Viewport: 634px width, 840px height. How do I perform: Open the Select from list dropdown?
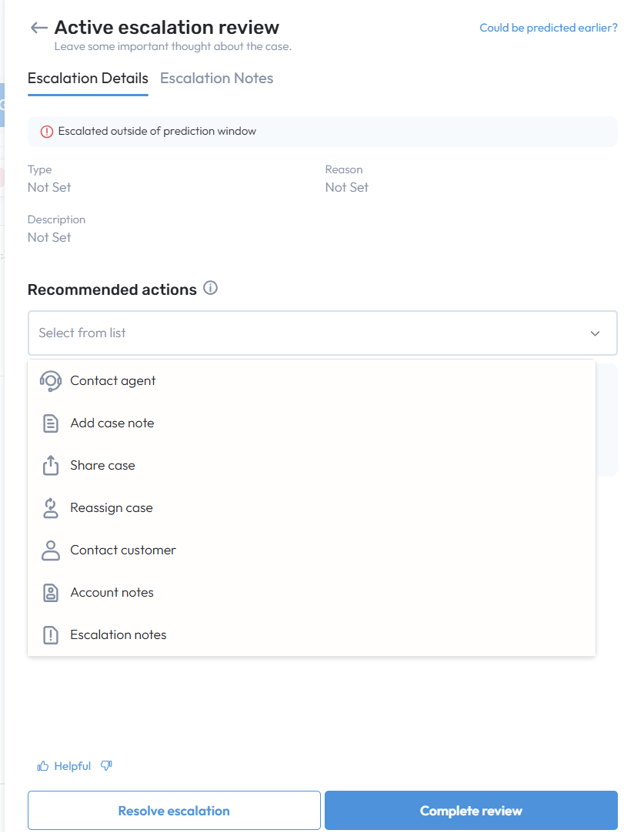322,333
